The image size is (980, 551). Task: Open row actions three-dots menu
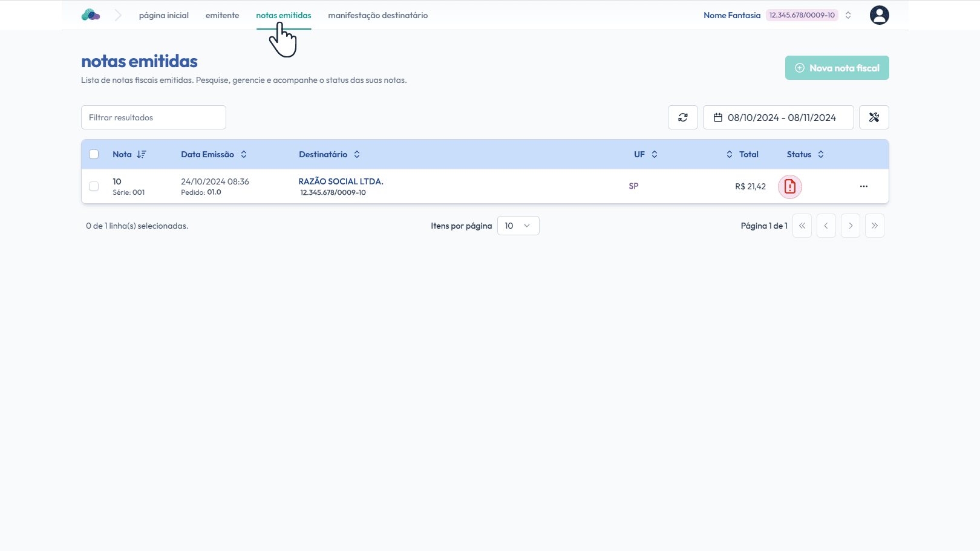(863, 186)
